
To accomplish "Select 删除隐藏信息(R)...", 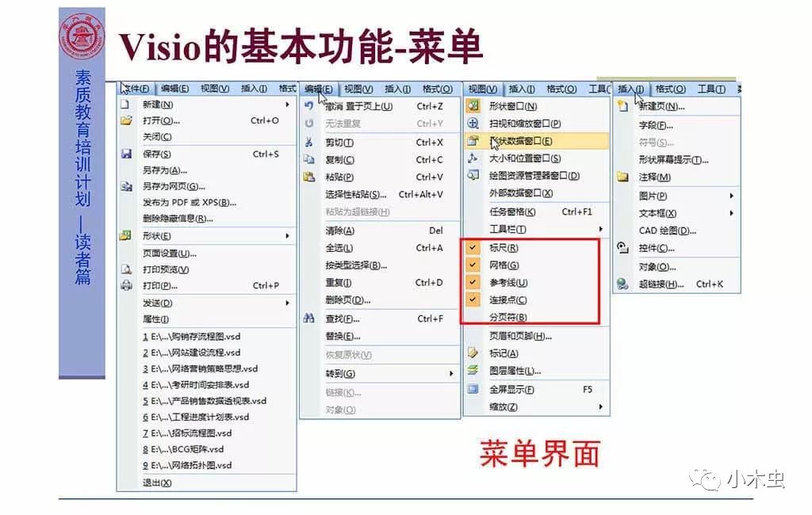I will (178, 218).
